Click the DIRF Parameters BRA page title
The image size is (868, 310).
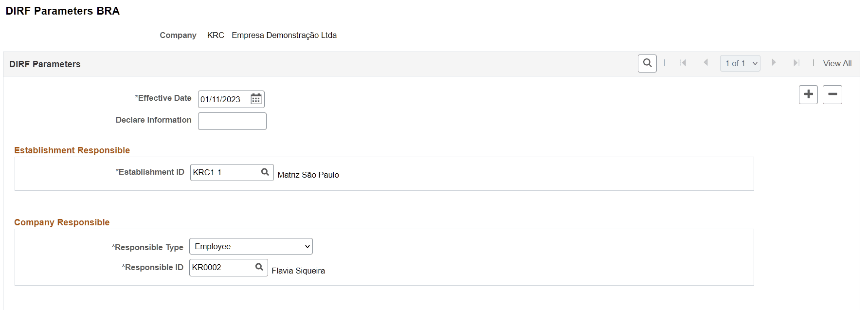click(x=62, y=11)
